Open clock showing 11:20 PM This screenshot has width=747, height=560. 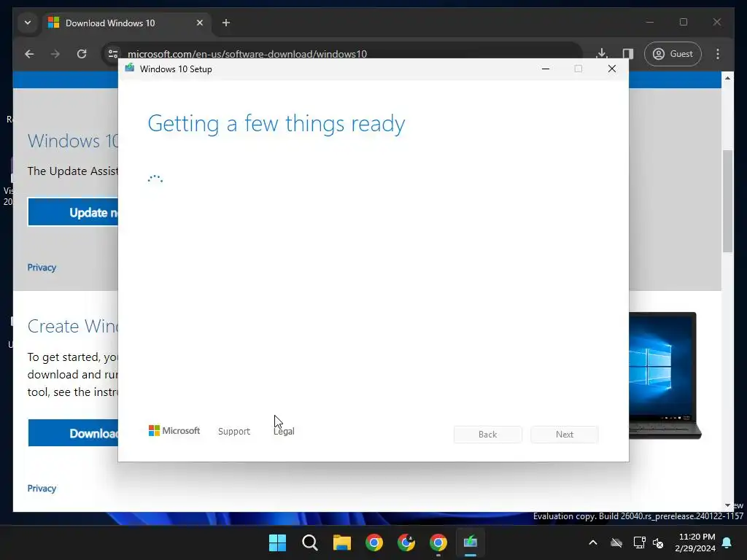coord(695,542)
